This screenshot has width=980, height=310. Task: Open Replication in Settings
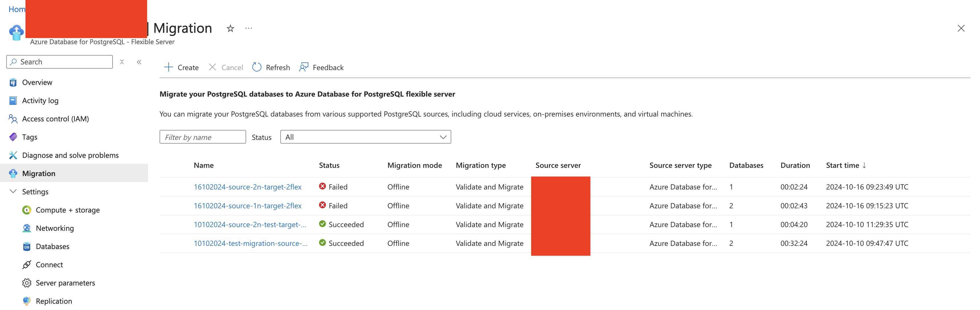tap(54, 301)
